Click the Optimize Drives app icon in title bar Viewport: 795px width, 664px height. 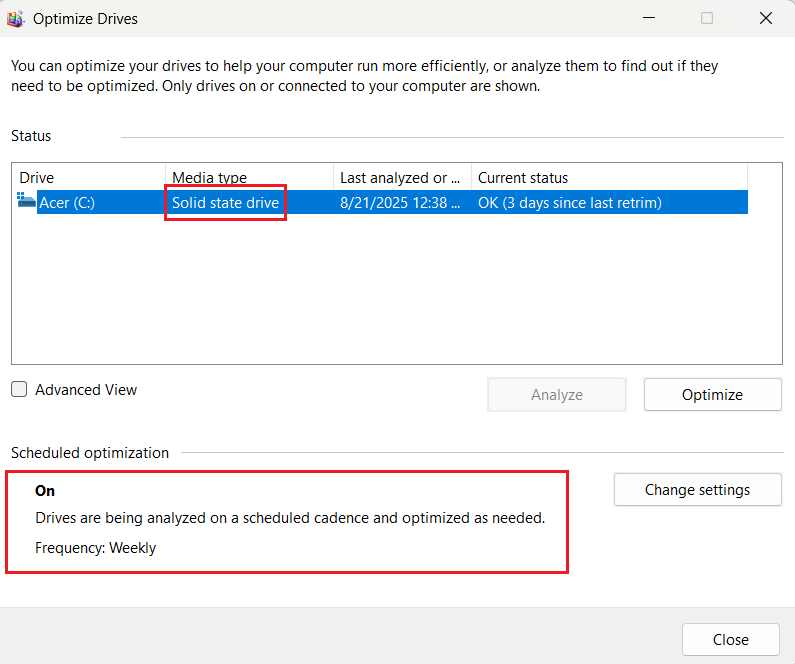(17, 18)
